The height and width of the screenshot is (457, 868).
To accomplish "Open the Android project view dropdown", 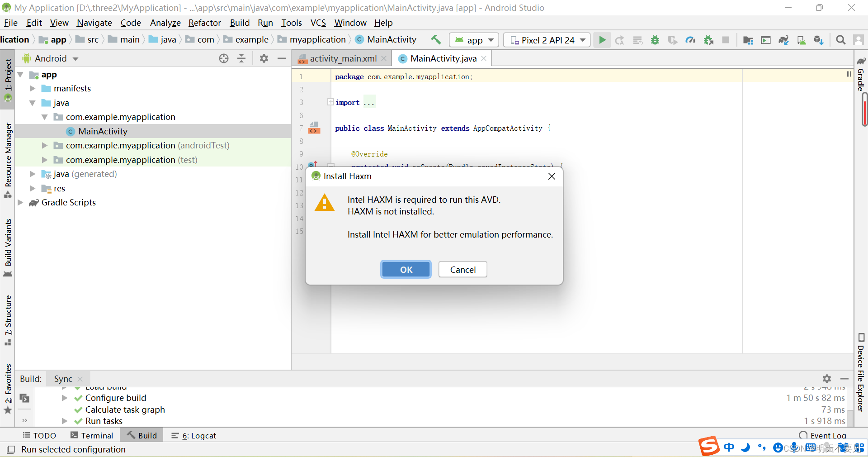I will (x=51, y=58).
